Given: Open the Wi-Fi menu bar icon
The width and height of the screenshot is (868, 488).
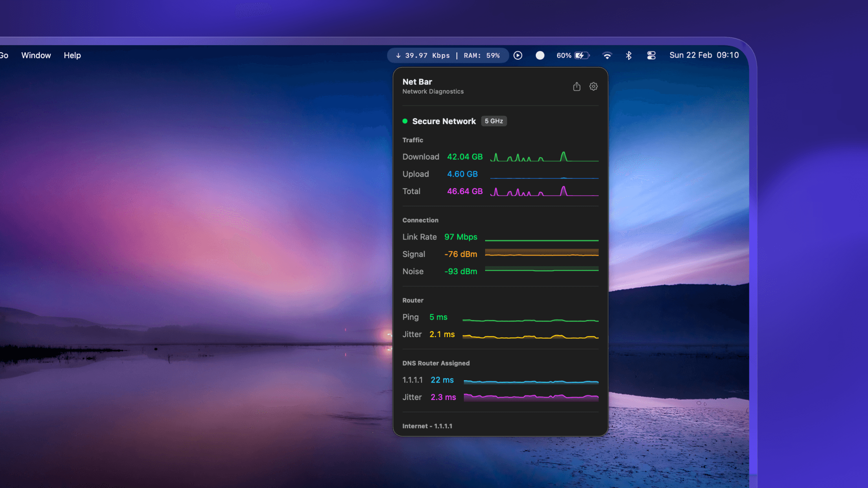Looking at the screenshot, I should click(x=607, y=55).
